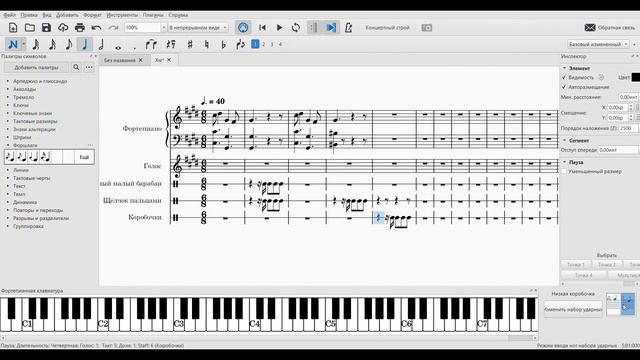Open the Добавить menu

pyautogui.click(x=67, y=15)
